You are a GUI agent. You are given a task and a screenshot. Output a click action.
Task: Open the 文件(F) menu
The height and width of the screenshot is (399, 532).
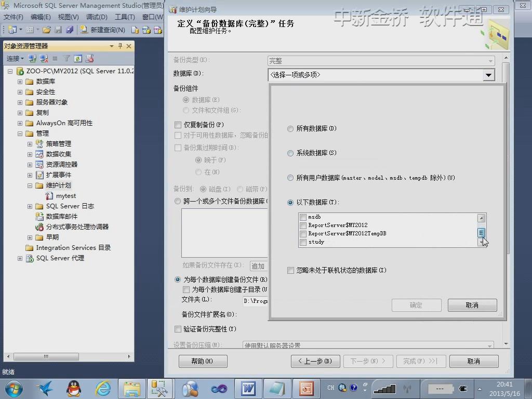tap(13, 17)
